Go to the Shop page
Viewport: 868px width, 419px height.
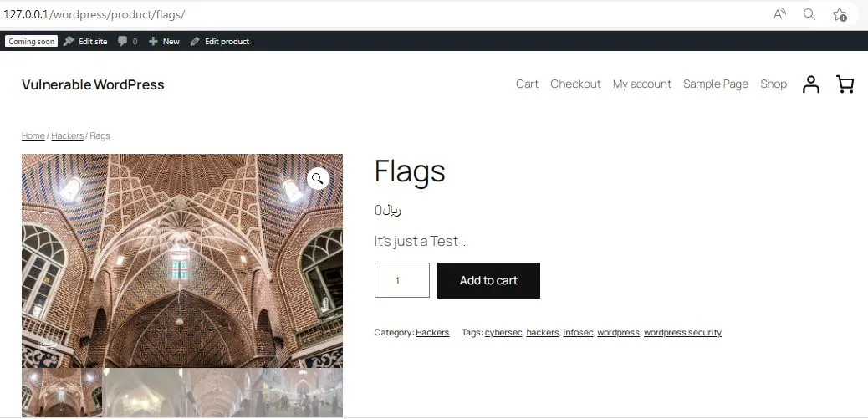click(773, 84)
